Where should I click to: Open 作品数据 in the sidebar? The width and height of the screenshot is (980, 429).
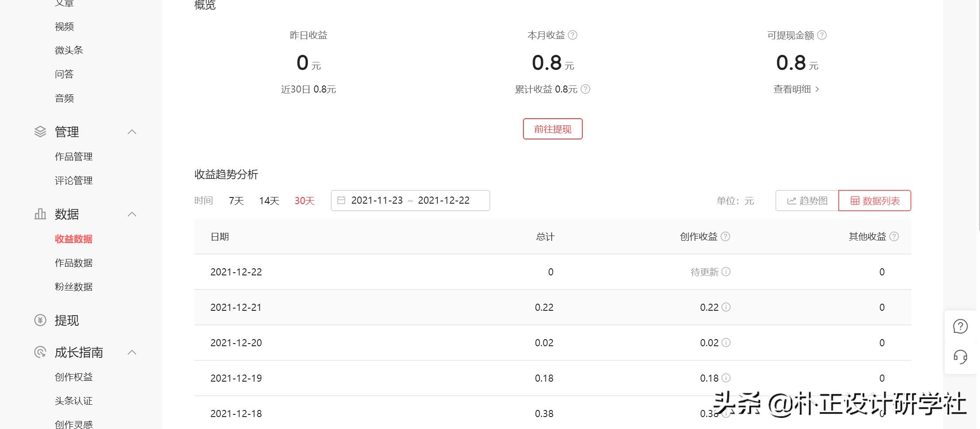pos(74,263)
